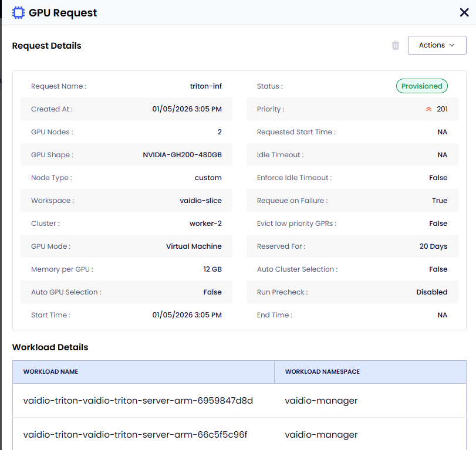
Task: Click the trash delete icon
Action: click(x=396, y=45)
